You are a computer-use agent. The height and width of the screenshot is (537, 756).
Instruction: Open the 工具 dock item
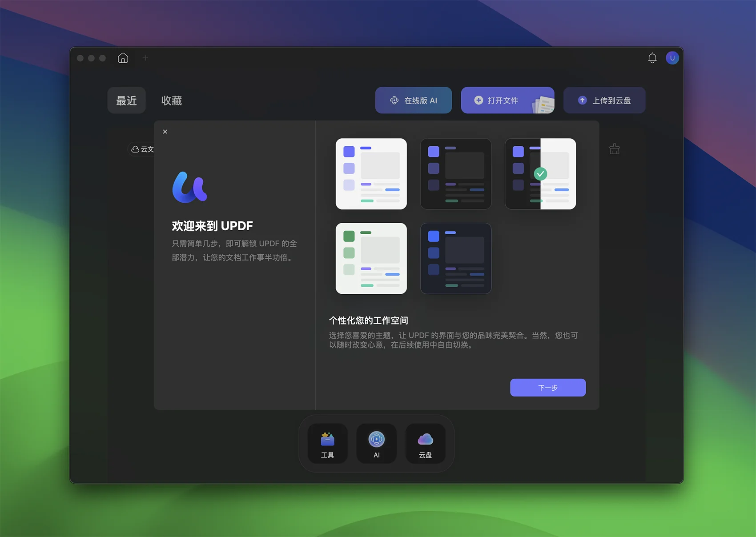327,444
